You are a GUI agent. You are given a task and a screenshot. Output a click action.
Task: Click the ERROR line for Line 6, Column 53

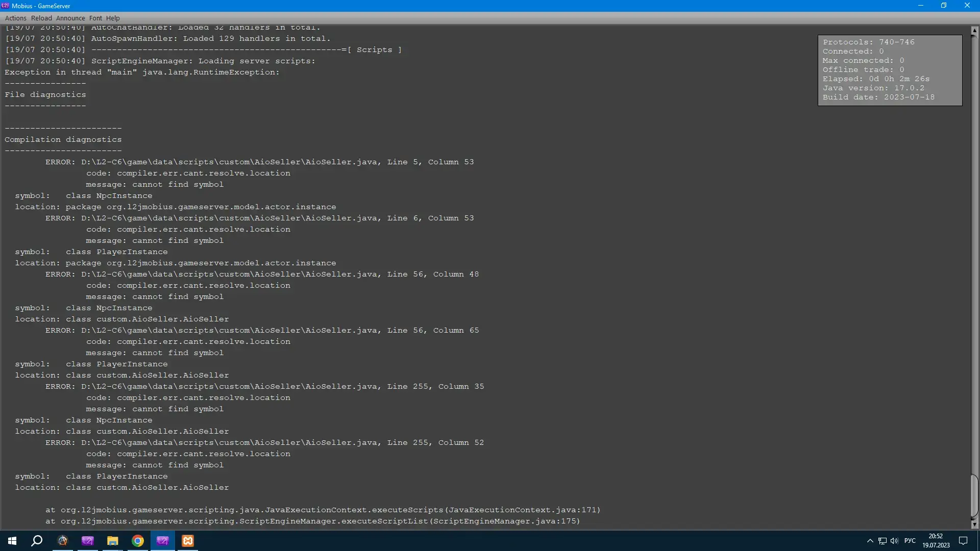pos(259,218)
